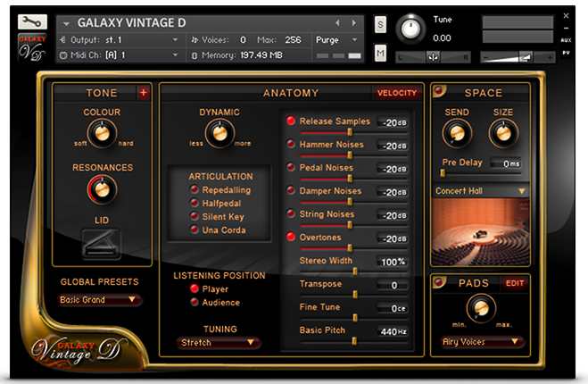This screenshot has height=384, width=588.
Task: Toggle String Noises LED
Action: [291, 213]
